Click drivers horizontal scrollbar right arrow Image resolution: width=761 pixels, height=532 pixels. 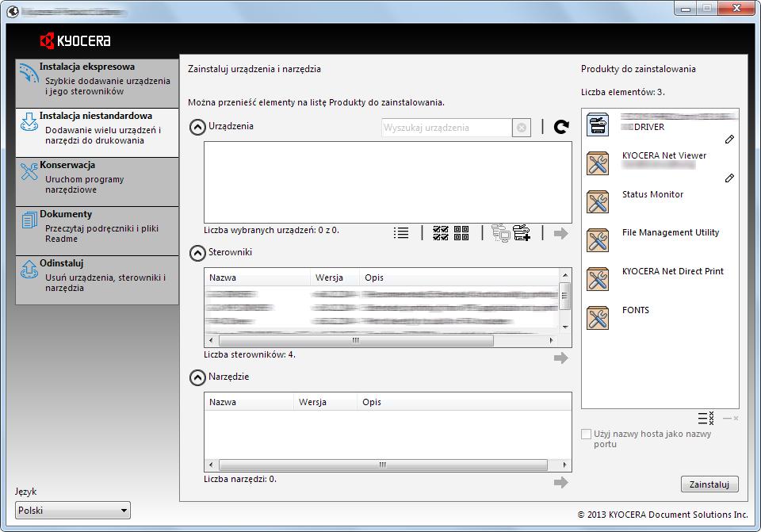[x=551, y=340]
